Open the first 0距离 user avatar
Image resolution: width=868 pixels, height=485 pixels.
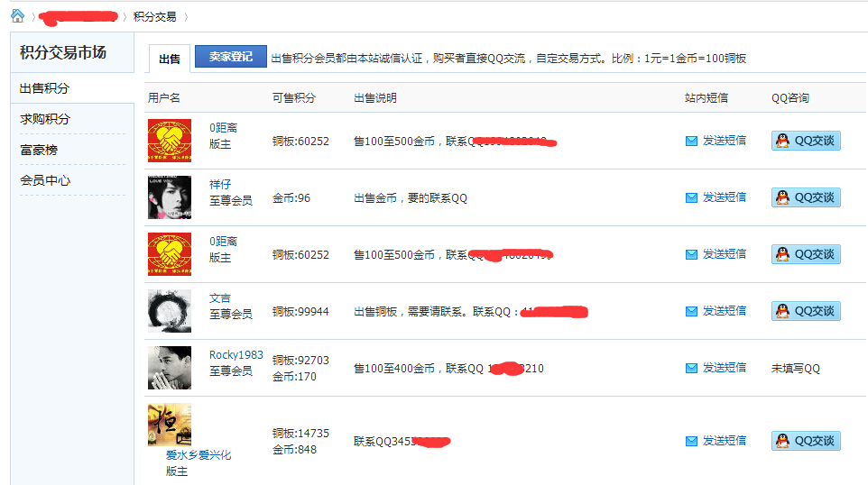[170, 141]
